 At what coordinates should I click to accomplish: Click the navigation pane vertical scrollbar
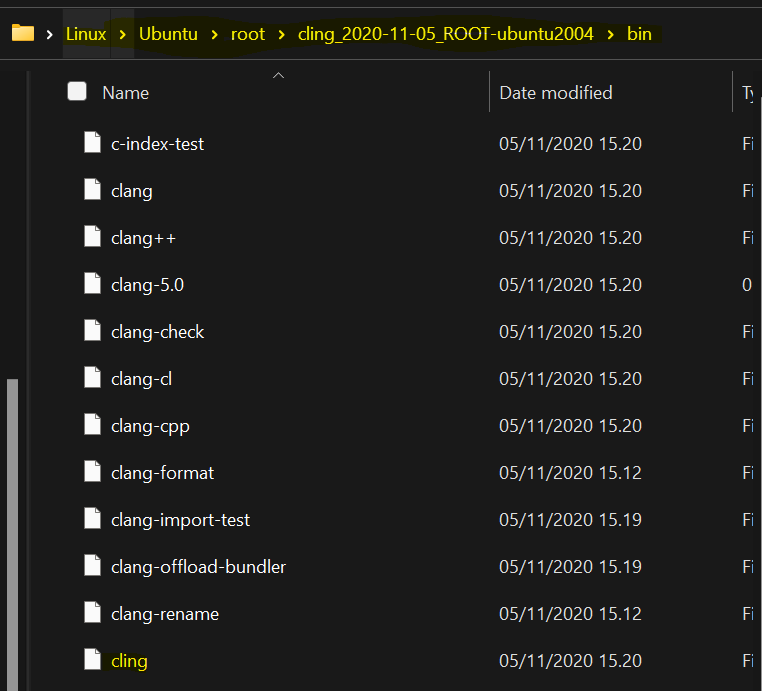13,535
